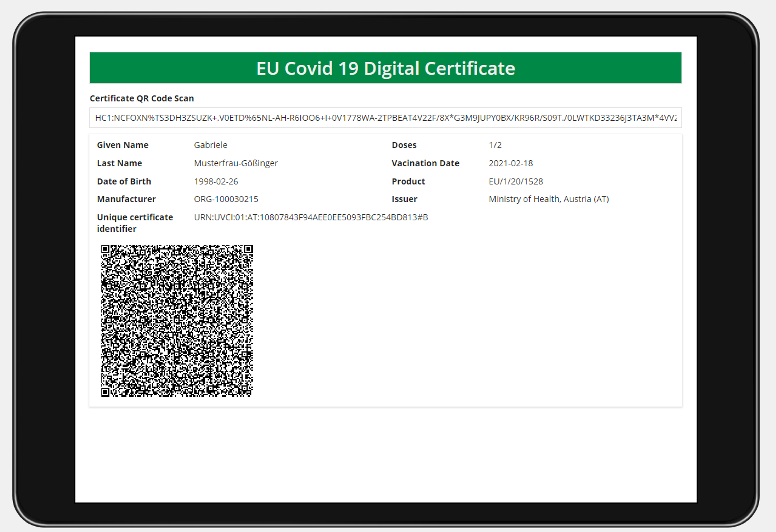Click the Certificate QR Code Scan label
The height and width of the screenshot is (532, 776).
tap(142, 98)
